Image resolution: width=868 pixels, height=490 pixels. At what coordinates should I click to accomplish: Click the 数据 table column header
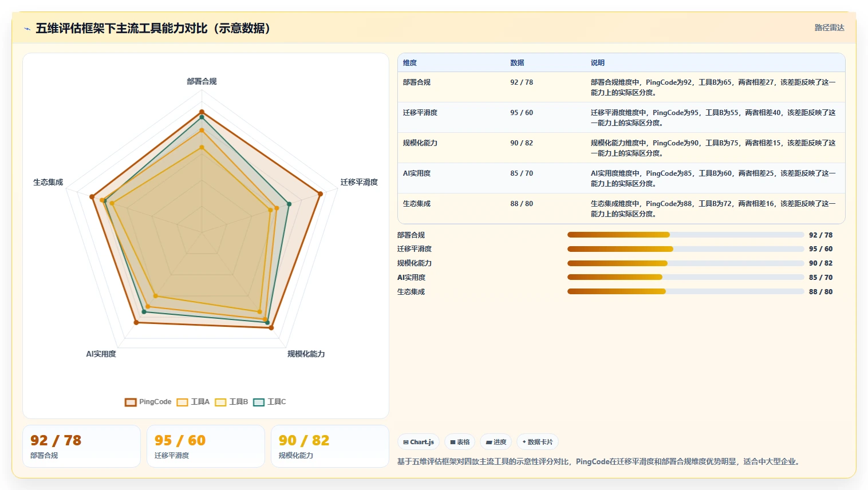click(517, 63)
